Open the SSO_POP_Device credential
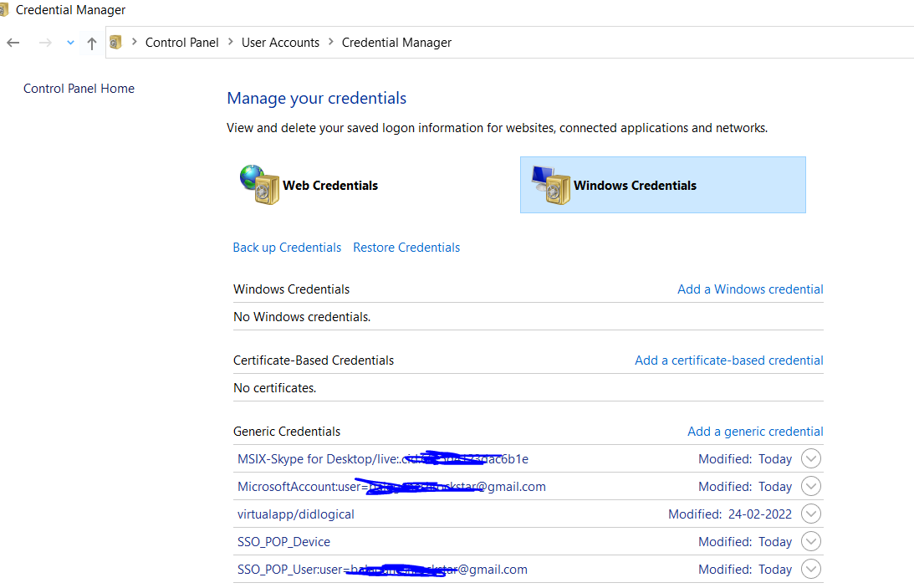Image resolution: width=914 pixels, height=588 pixels. click(x=283, y=542)
